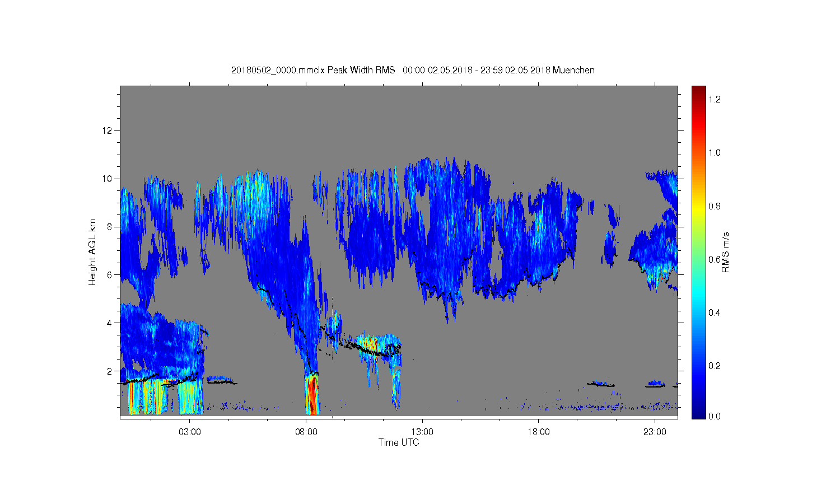Click the color bar tick value 0.0
Image resolution: width=840 pixels, height=504 pixels.
(715, 417)
